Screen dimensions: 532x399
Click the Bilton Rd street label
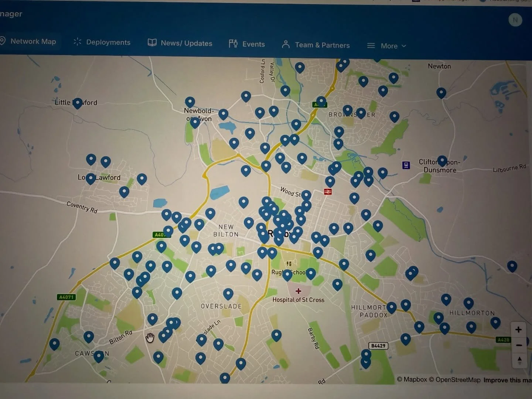click(x=120, y=337)
